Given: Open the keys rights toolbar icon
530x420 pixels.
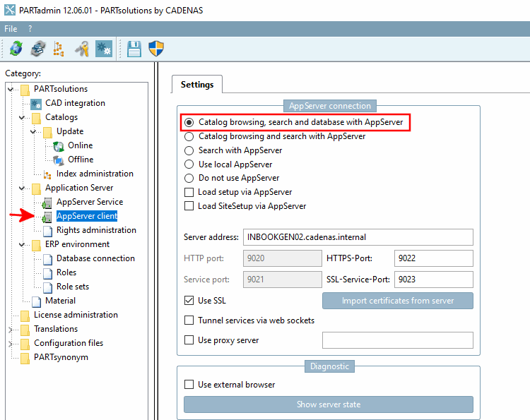Looking at the screenshot, I should [82, 49].
